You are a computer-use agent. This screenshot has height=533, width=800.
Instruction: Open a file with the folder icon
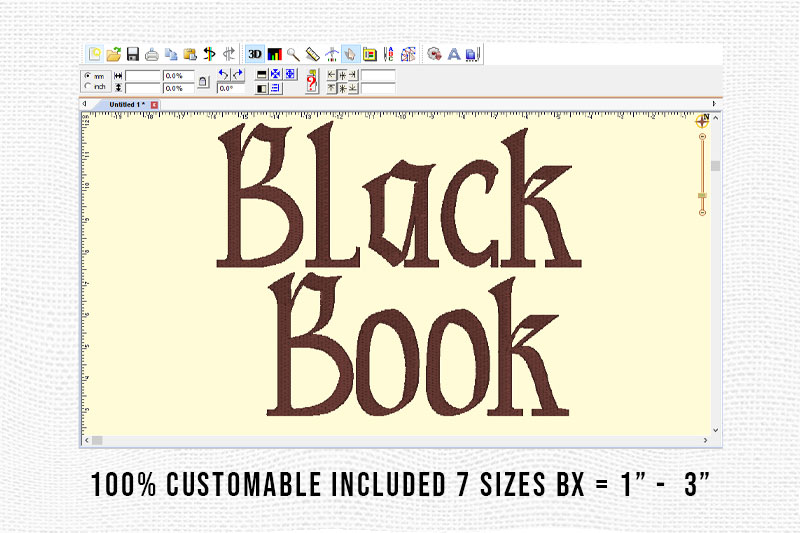click(114, 54)
